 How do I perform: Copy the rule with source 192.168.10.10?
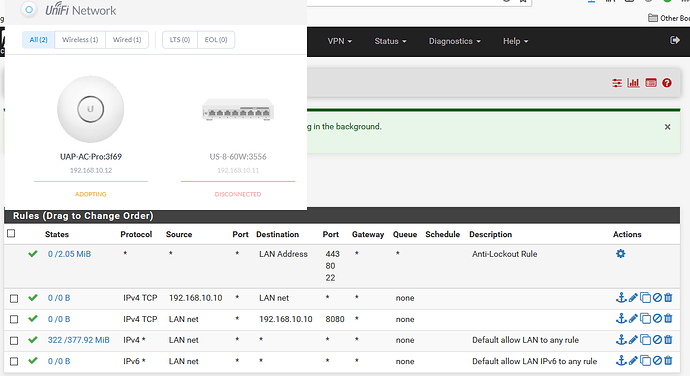pyautogui.click(x=646, y=298)
